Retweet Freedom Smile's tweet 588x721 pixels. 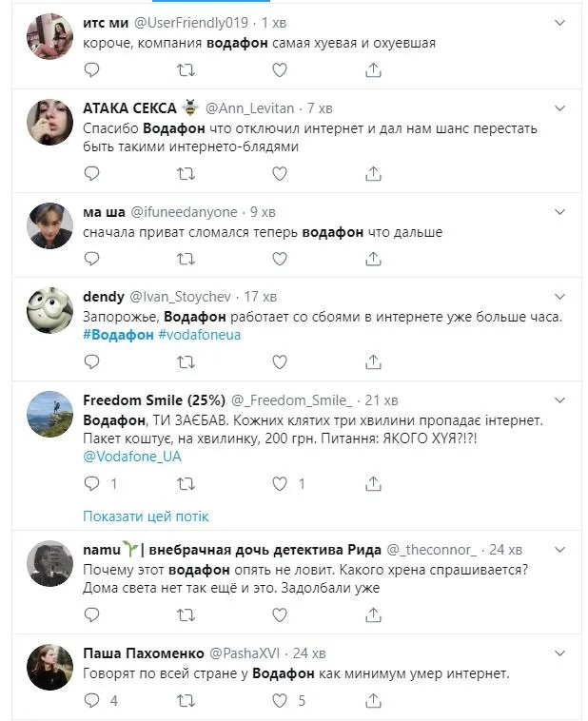(x=186, y=483)
